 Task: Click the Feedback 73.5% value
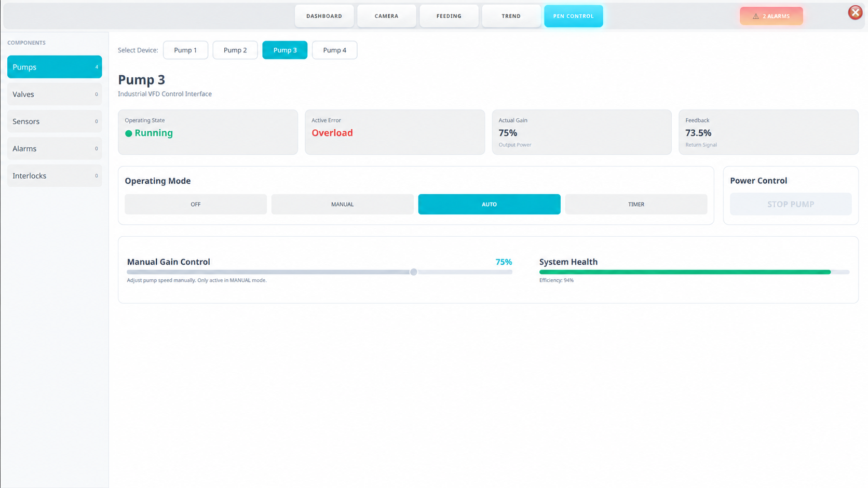(698, 133)
